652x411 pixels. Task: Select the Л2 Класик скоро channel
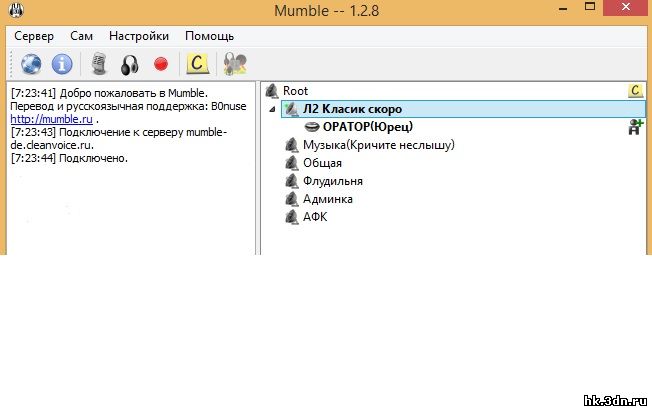click(x=463, y=109)
